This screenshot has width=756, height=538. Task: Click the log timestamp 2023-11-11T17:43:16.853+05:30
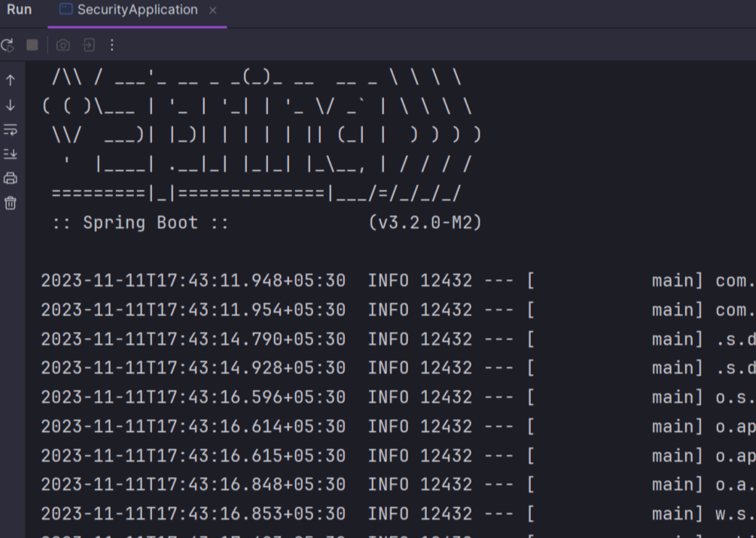click(x=194, y=514)
